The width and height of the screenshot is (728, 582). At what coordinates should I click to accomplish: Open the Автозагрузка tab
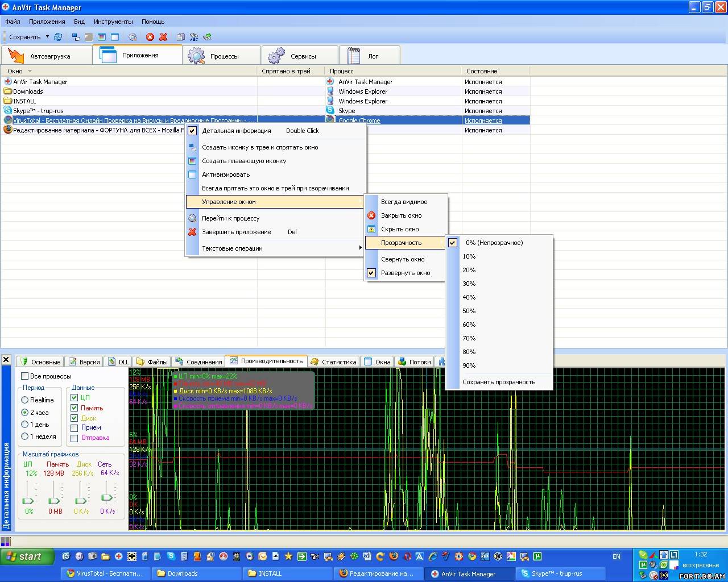click(47, 56)
